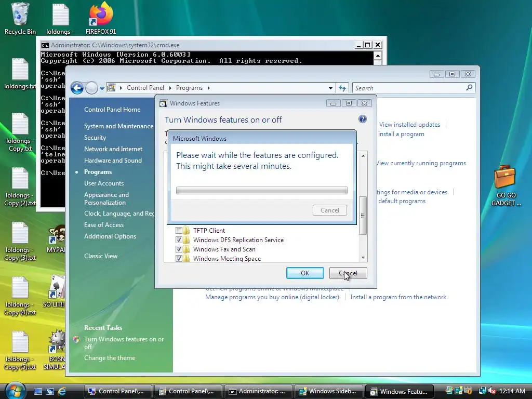Select the loldongs - Copy (5).txt file
532x399 pixels.
click(x=20, y=351)
